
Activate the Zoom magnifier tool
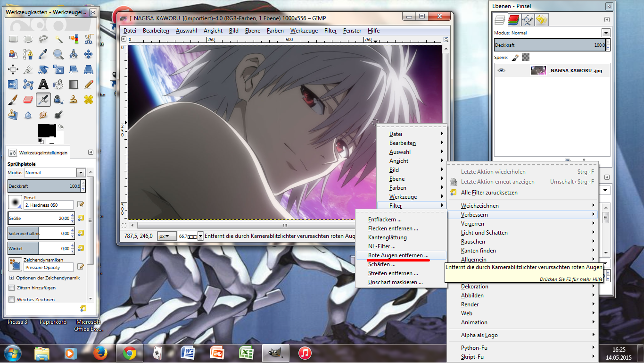[x=58, y=54]
